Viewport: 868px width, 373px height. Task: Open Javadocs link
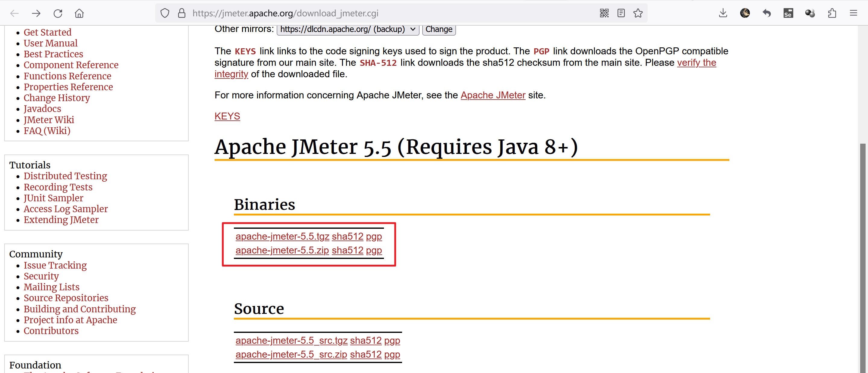pyautogui.click(x=42, y=109)
